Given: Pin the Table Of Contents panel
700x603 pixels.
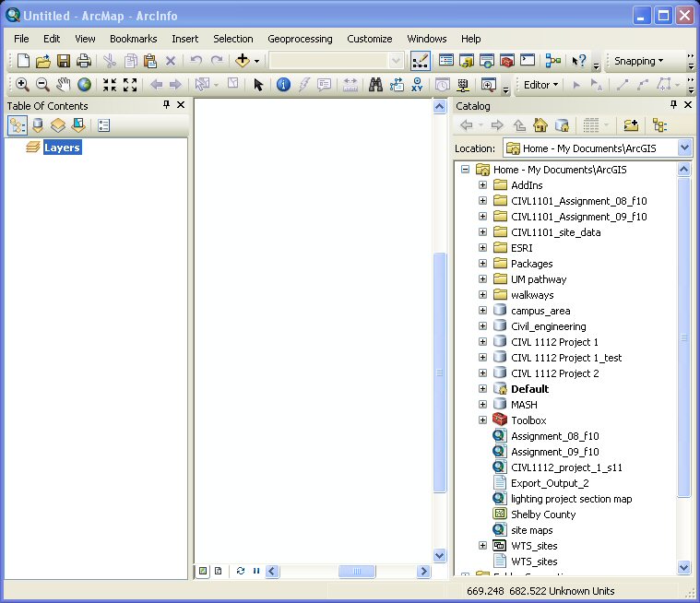Looking at the screenshot, I should click(x=166, y=104).
